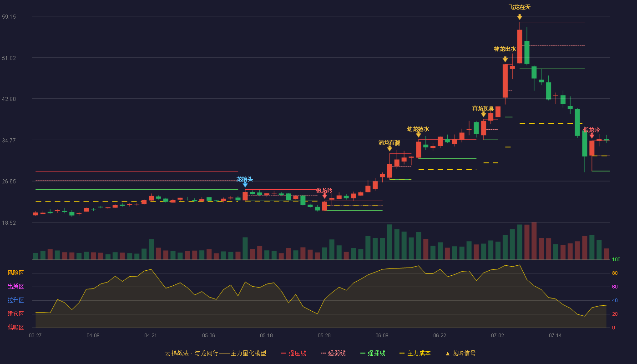Toggle the 主力成本 legend series
The width and height of the screenshot is (637, 364).
click(415, 353)
